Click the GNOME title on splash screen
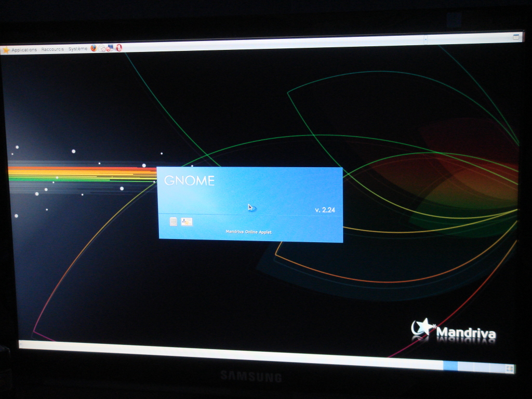 (x=189, y=180)
